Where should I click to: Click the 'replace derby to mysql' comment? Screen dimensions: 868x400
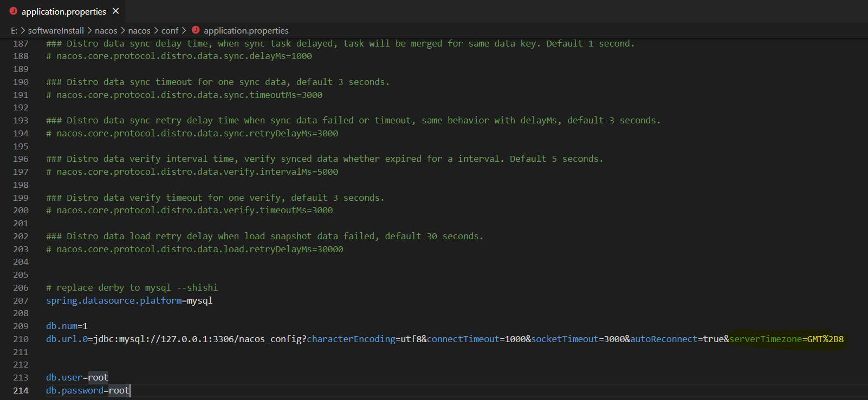coord(132,288)
